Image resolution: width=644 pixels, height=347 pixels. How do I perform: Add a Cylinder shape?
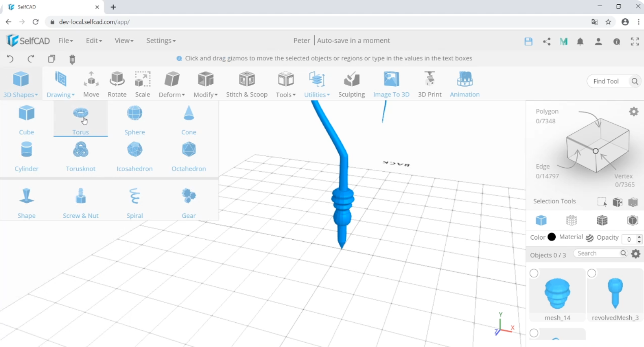point(27,156)
